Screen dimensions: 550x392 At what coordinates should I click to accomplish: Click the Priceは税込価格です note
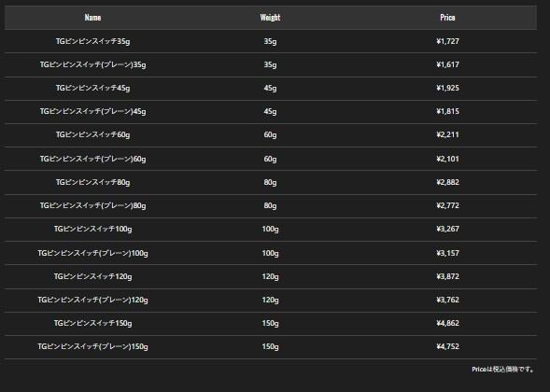[x=502, y=370]
